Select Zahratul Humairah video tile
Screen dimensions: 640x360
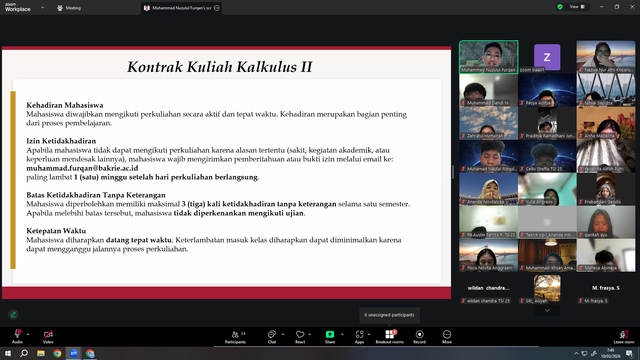489,123
